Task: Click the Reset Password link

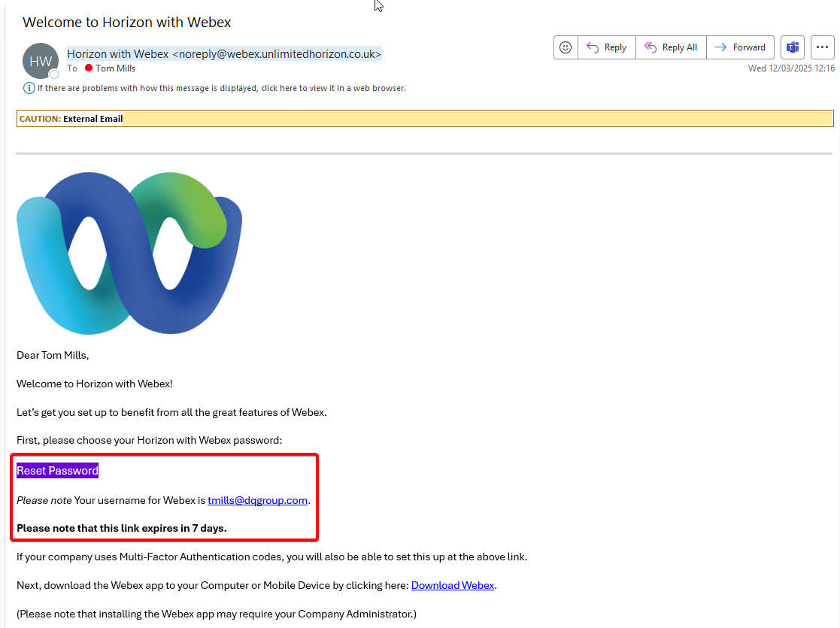Action: pyautogui.click(x=57, y=471)
